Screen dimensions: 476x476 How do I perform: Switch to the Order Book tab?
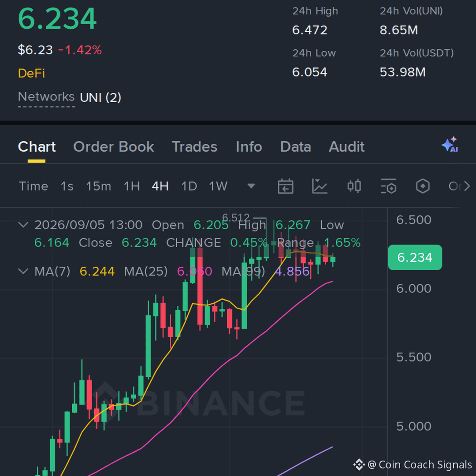click(114, 147)
